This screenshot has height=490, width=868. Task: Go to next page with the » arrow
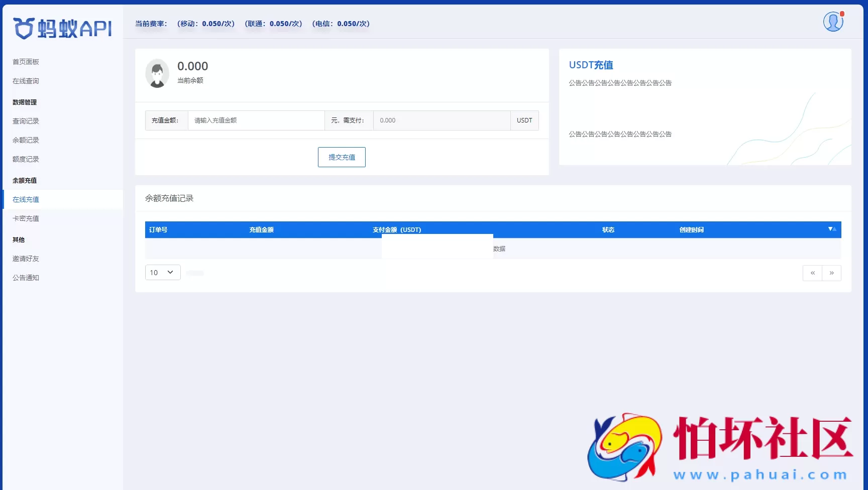pos(832,273)
